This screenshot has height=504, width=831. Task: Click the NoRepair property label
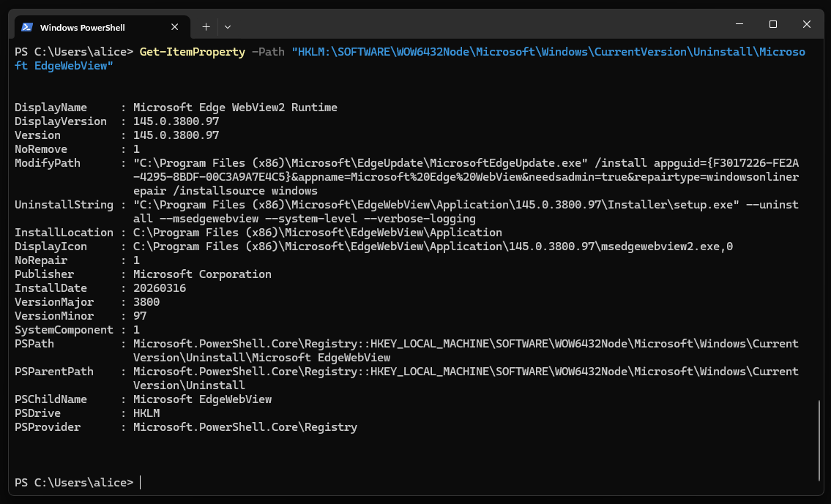click(x=41, y=260)
